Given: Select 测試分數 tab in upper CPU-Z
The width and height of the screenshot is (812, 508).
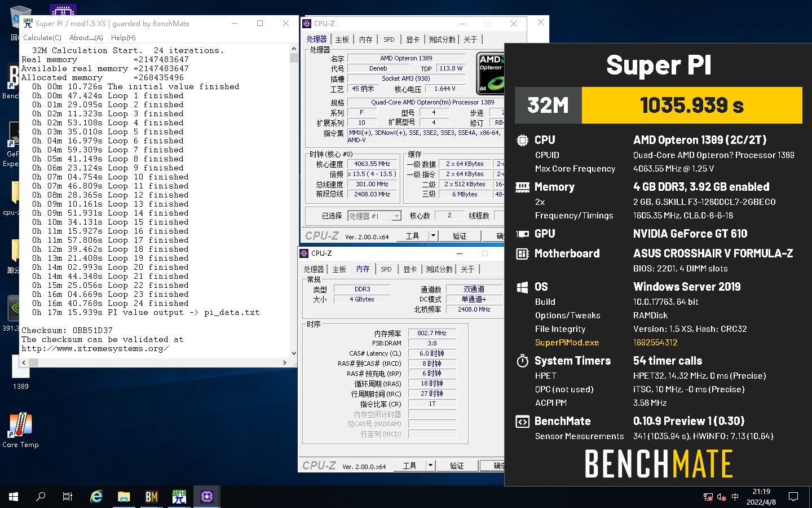Looking at the screenshot, I should [x=442, y=40].
